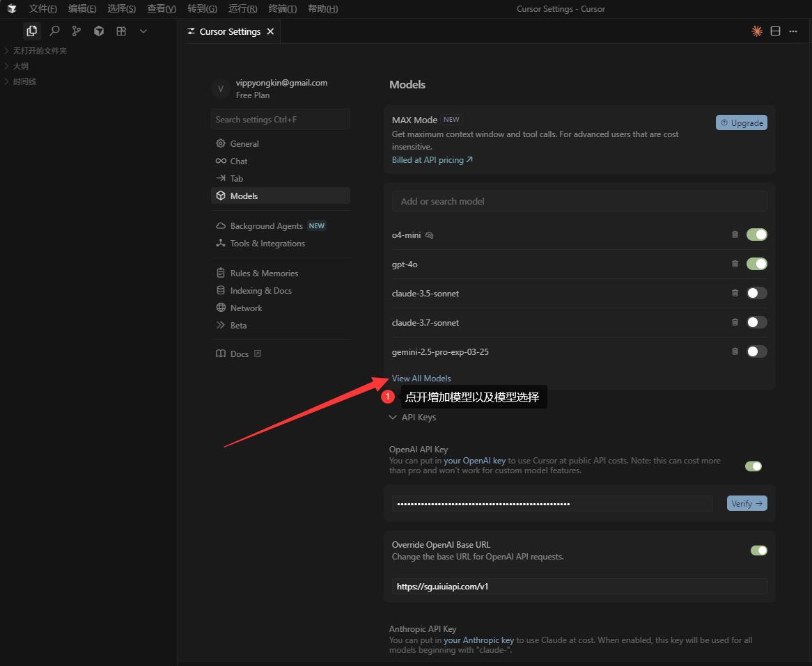
Task: Open the Search view icon
Action: coord(54,31)
